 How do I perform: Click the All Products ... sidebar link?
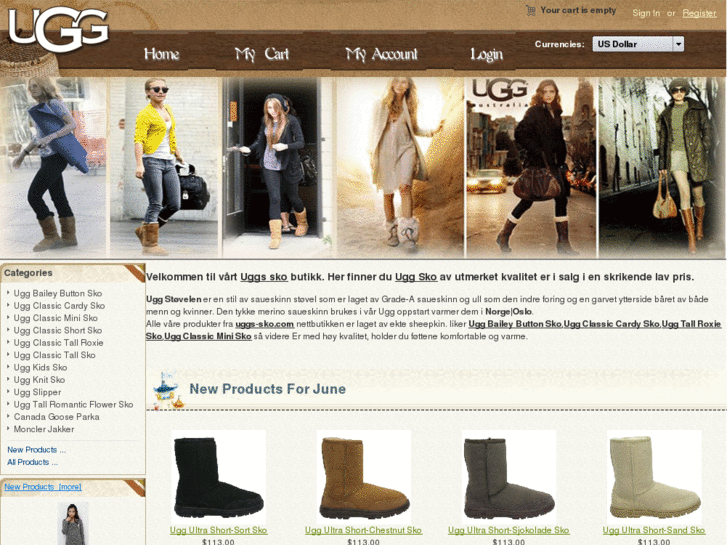[x=32, y=462]
